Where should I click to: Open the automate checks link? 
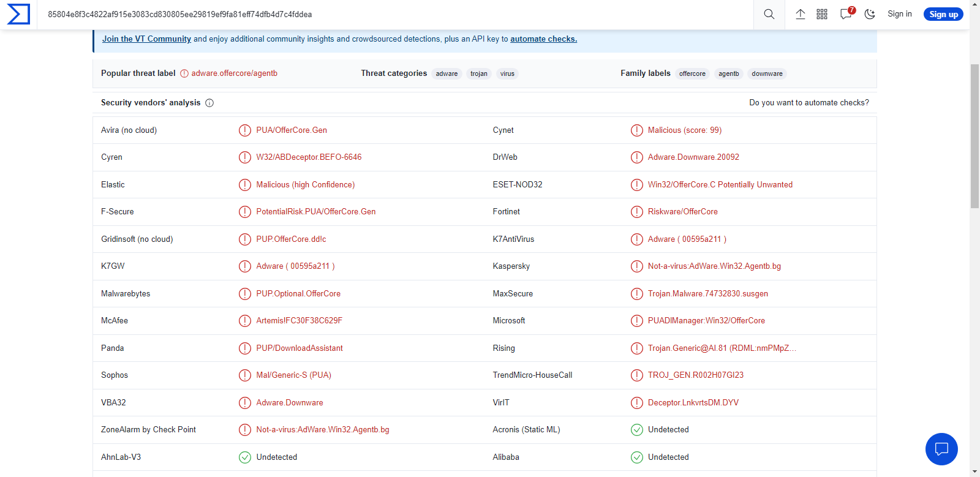pyautogui.click(x=544, y=39)
